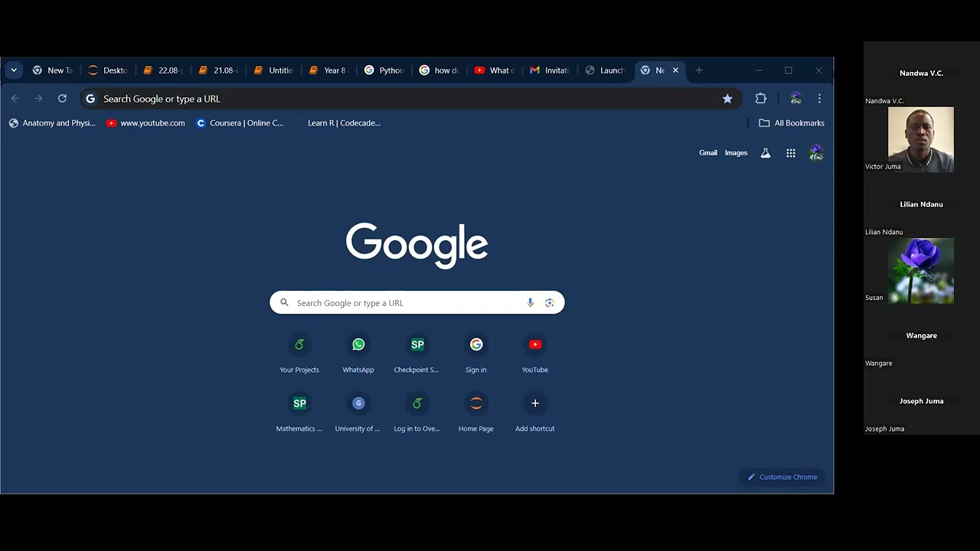
Task: Open the University of... shortcut
Action: pos(358,413)
